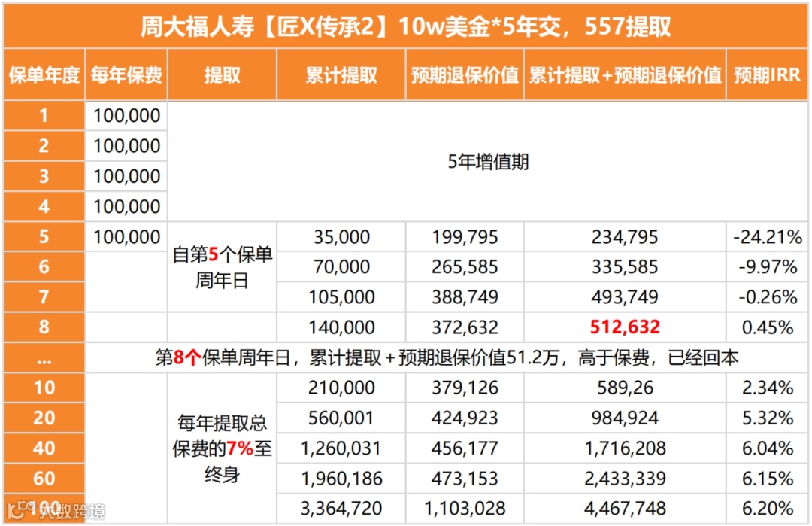Select cumulative withdrawal 1,960,186
This screenshot has width=812, height=526.
pyautogui.click(x=342, y=479)
